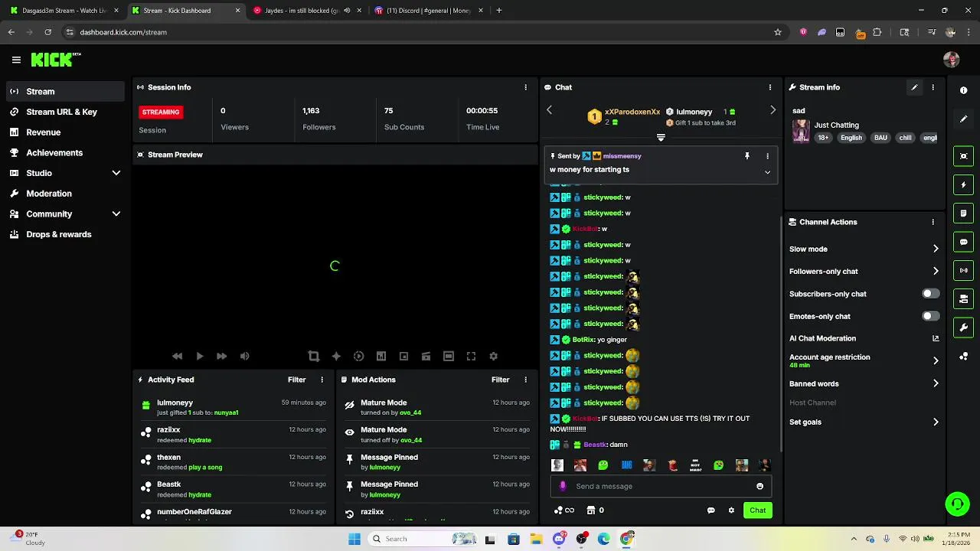Click the bubbles icon at right rail bottom

(x=963, y=357)
